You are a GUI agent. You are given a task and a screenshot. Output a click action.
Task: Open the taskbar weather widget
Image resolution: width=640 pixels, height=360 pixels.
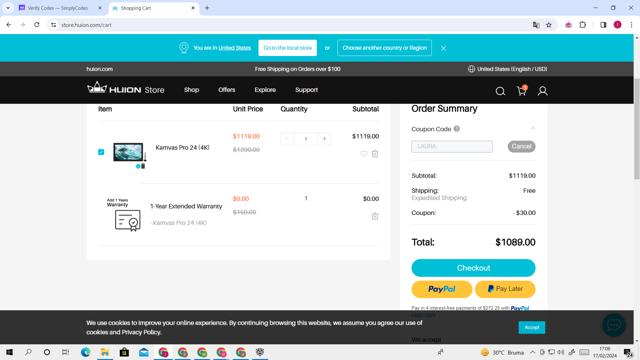click(502, 352)
